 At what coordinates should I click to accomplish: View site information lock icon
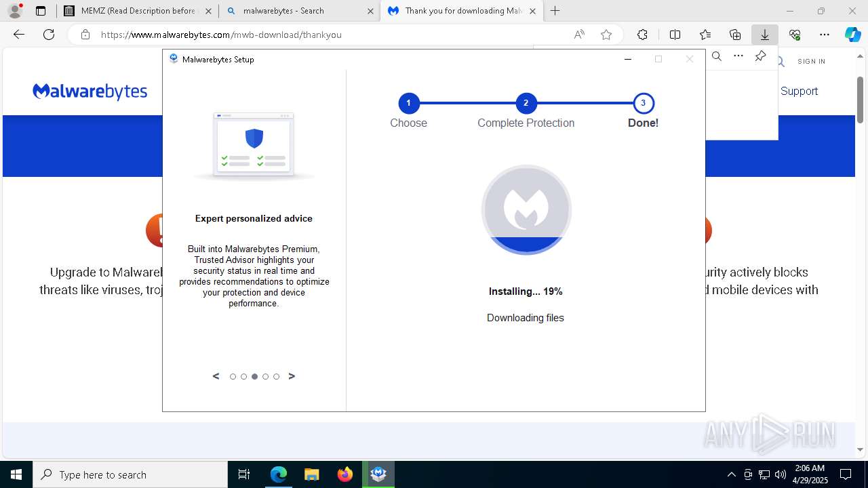(x=85, y=35)
